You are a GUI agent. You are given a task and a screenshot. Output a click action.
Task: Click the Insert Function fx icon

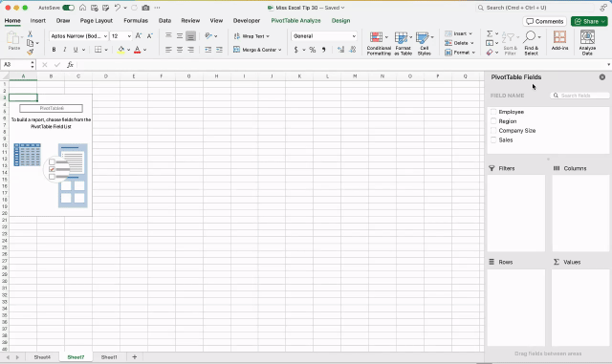pos(70,65)
